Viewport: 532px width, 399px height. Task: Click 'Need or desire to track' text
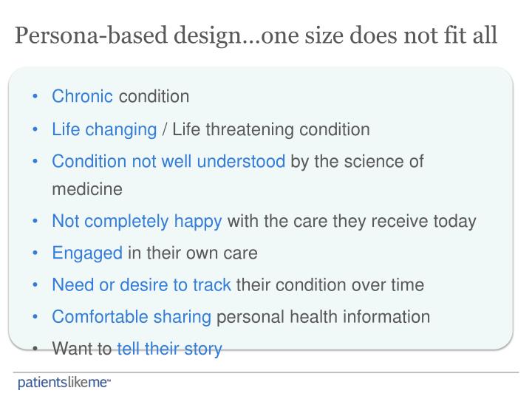click(141, 284)
